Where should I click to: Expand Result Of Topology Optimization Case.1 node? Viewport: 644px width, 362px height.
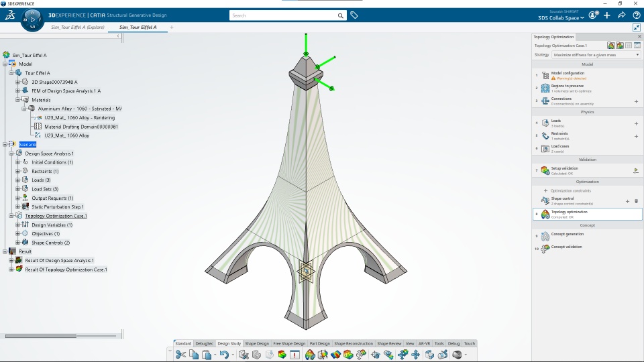click(11, 269)
